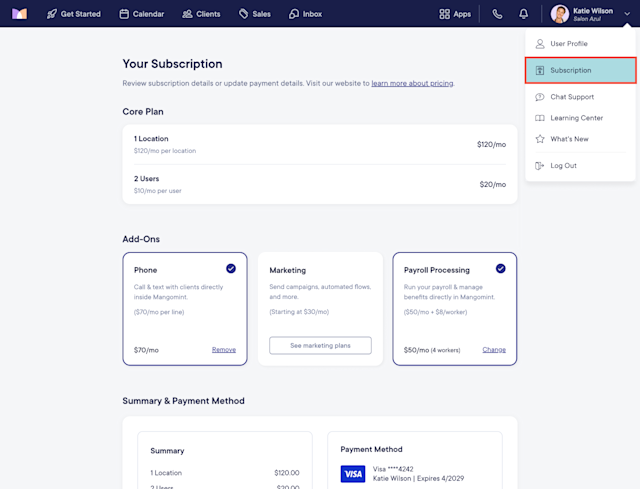The width and height of the screenshot is (640, 489).
Task: Click the Get Started rocket icon
Action: [52, 14]
